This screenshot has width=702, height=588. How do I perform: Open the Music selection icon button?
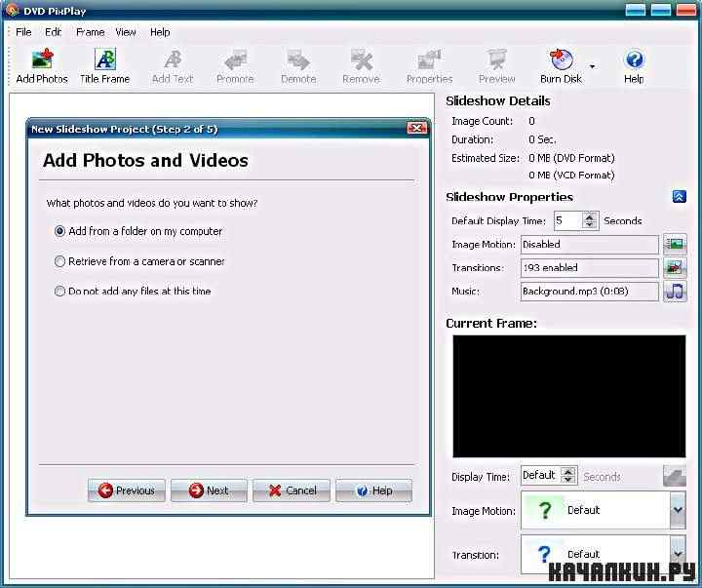tap(675, 292)
